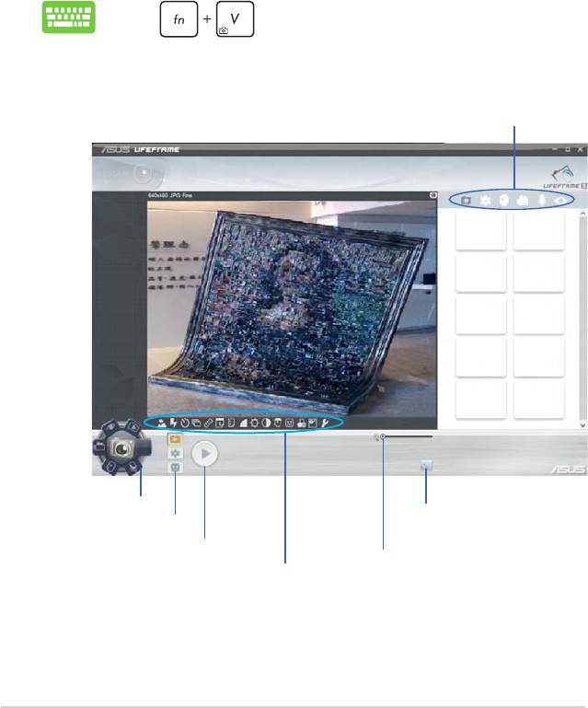
Task: Toggle the flash lightning-bolt icon
Action: (x=173, y=424)
